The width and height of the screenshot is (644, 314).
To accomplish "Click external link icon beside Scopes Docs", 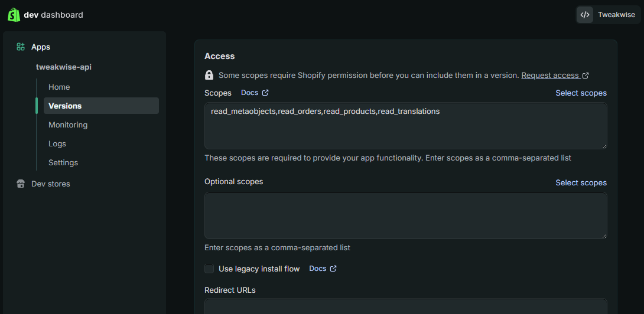I will click(265, 93).
